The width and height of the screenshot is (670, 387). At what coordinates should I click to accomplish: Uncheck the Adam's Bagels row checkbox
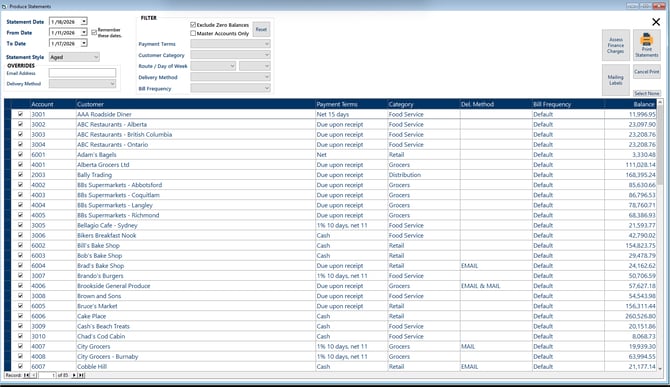(20, 154)
